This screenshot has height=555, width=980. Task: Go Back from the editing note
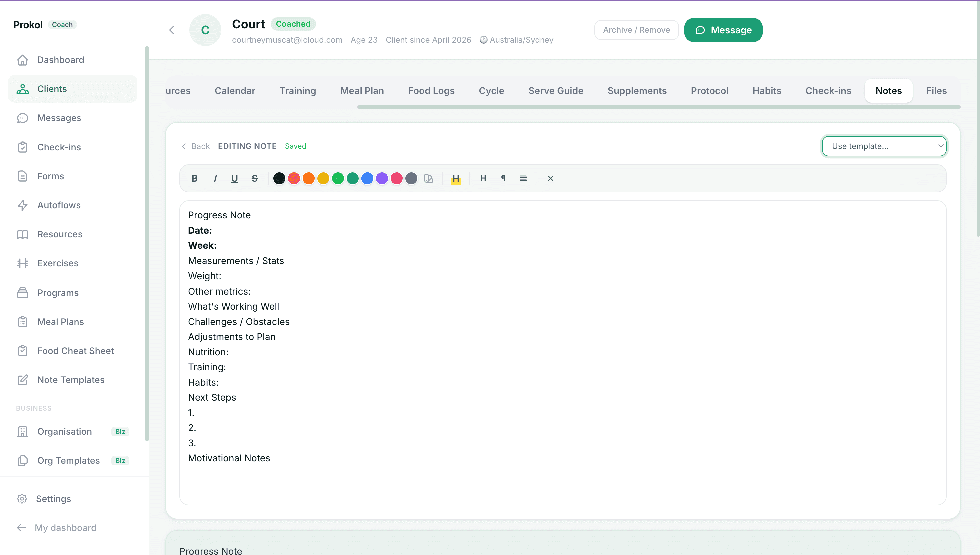195,146
